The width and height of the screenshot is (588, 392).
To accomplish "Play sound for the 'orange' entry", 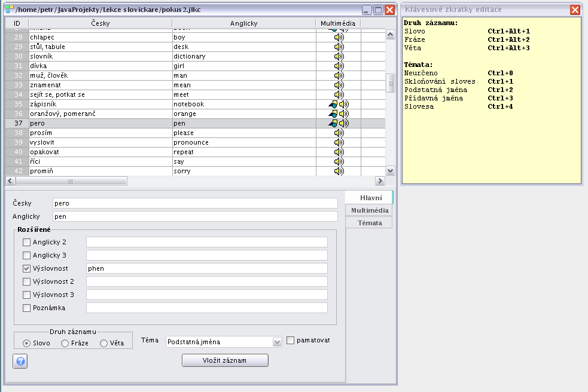I will click(343, 114).
